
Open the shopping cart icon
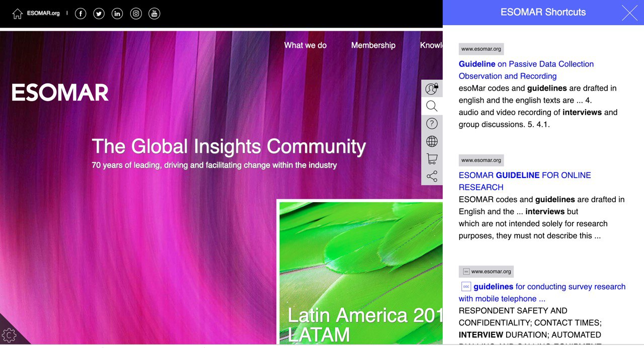[432, 159]
